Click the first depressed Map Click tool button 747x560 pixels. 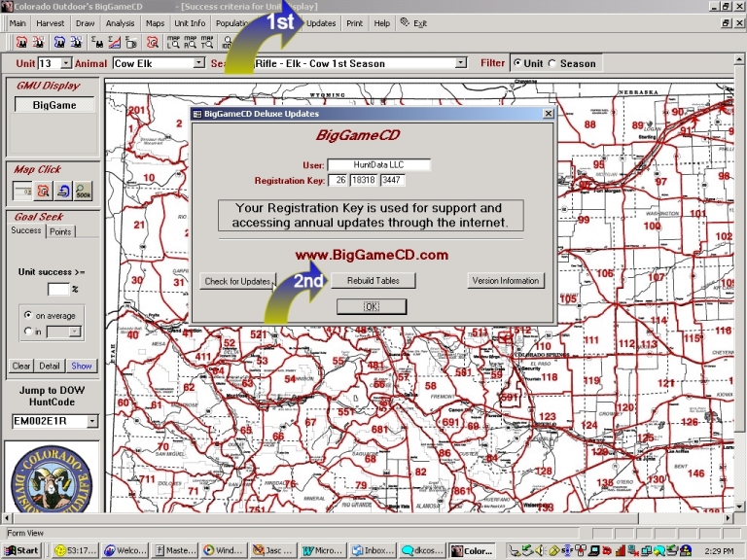tap(22, 191)
